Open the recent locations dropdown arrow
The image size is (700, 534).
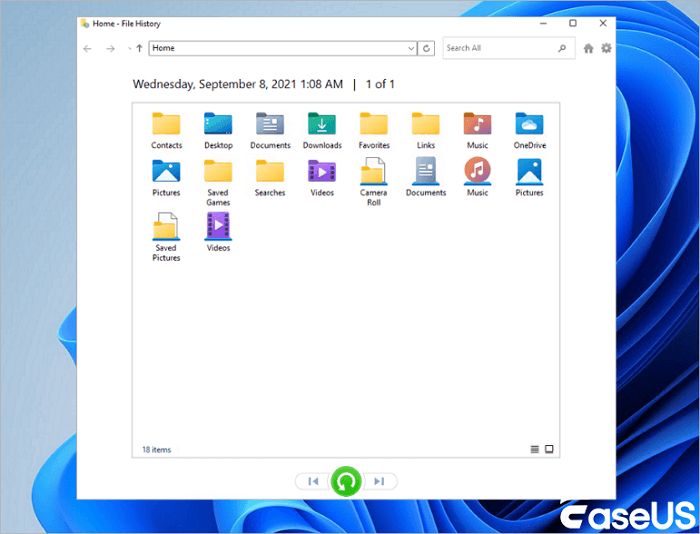129,49
